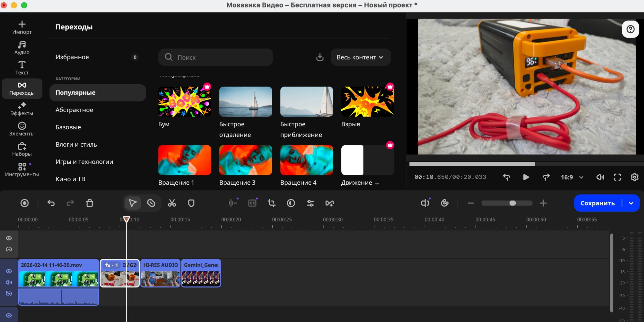Click the color adjustment icon

291,203
